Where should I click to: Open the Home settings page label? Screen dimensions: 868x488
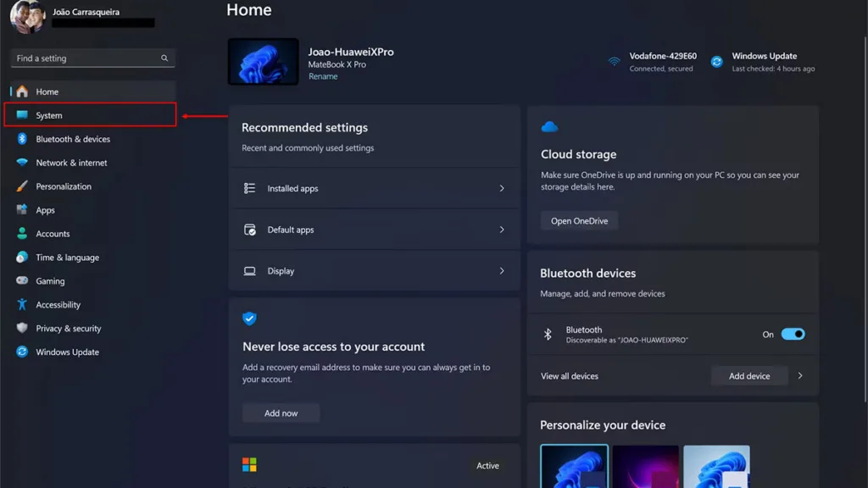(x=47, y=91)
